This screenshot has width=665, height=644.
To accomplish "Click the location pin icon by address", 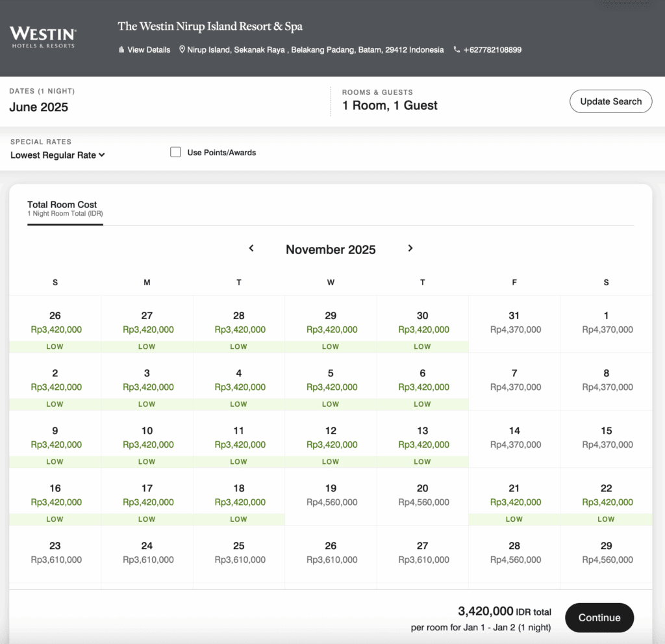I will (182, 49).
